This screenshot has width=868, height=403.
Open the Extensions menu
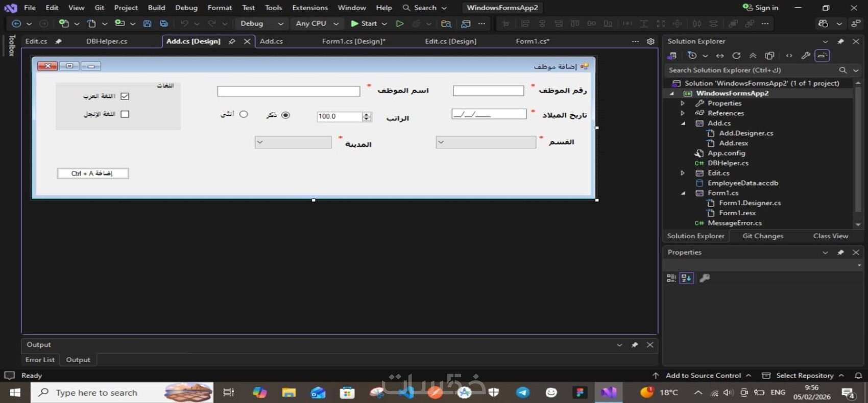(x=310, y=8)
